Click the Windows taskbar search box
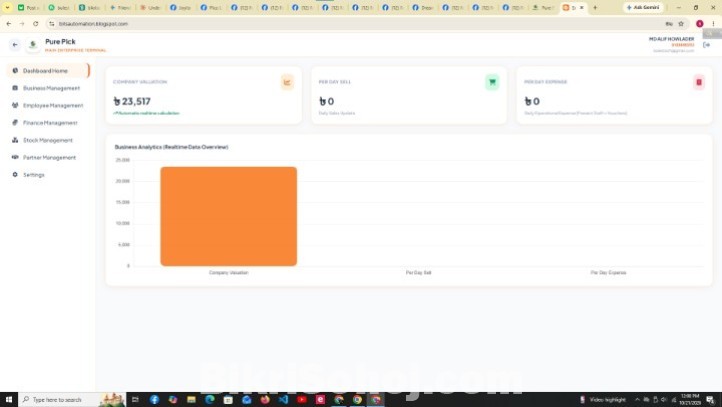The height and width of the screenshot is (407, 722). click(71, 400)
